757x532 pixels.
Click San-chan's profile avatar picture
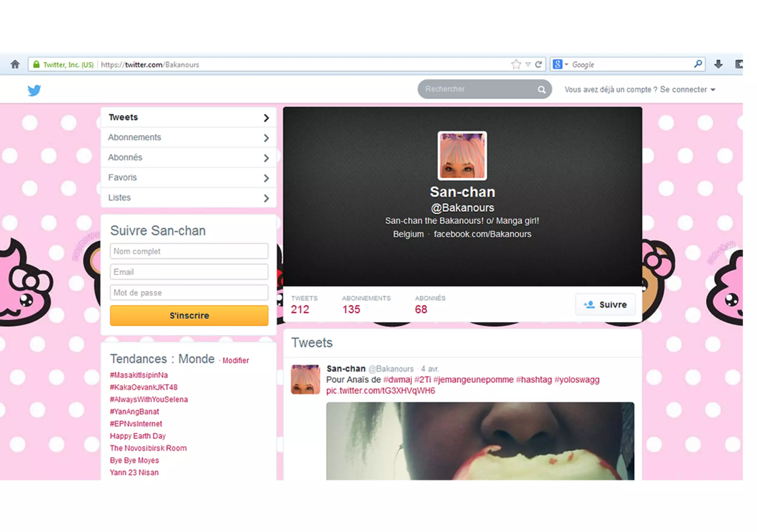pos(462,156)
